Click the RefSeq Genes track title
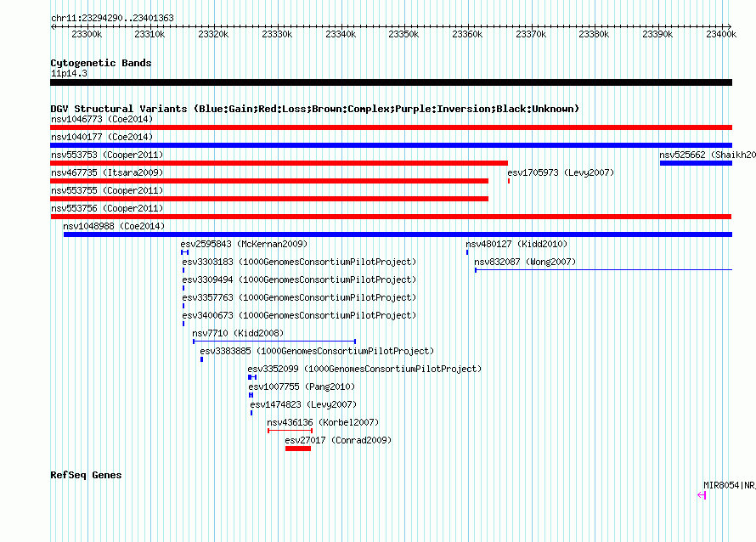Viewport: 756px width, 542px height. tap(86, 475)
